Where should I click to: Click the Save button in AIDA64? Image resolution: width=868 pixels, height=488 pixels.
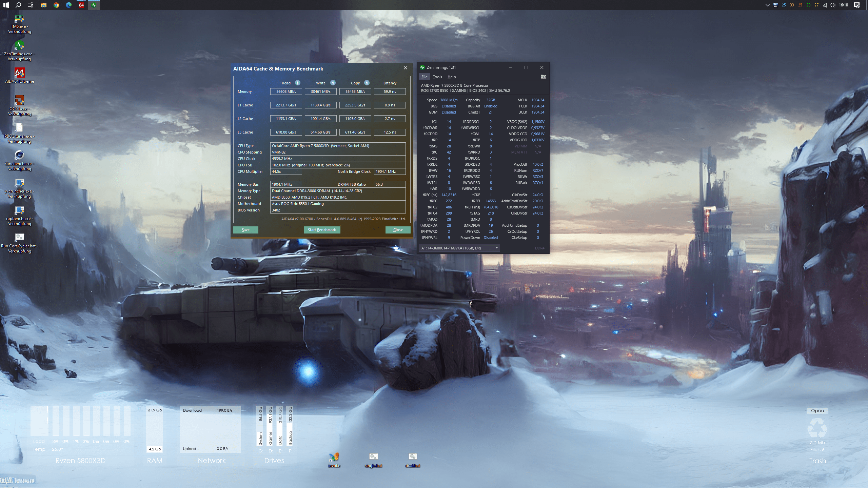point(245,230)
